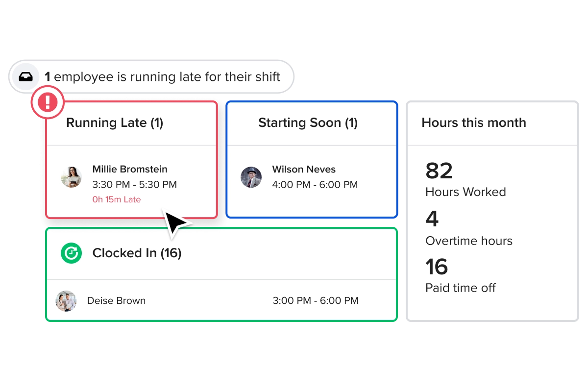The height and width of the screenshot is (392, 588).
Task: Expand the Starting Soon (1) list
Action: point(308,122)
